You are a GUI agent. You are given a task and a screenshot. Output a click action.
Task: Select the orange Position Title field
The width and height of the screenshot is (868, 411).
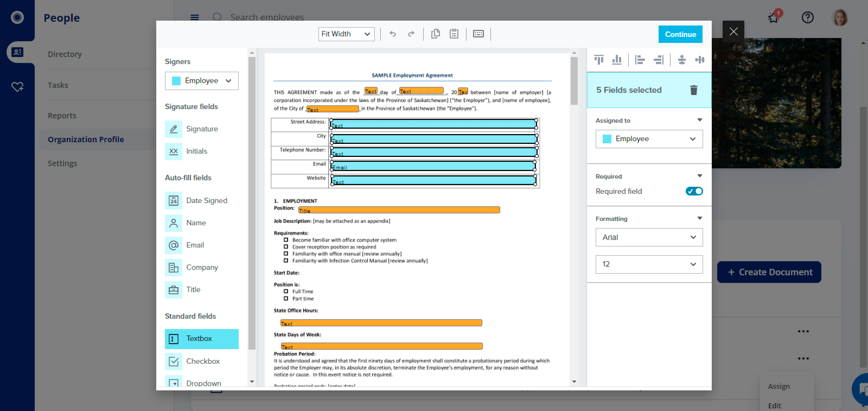click(399, 210)
